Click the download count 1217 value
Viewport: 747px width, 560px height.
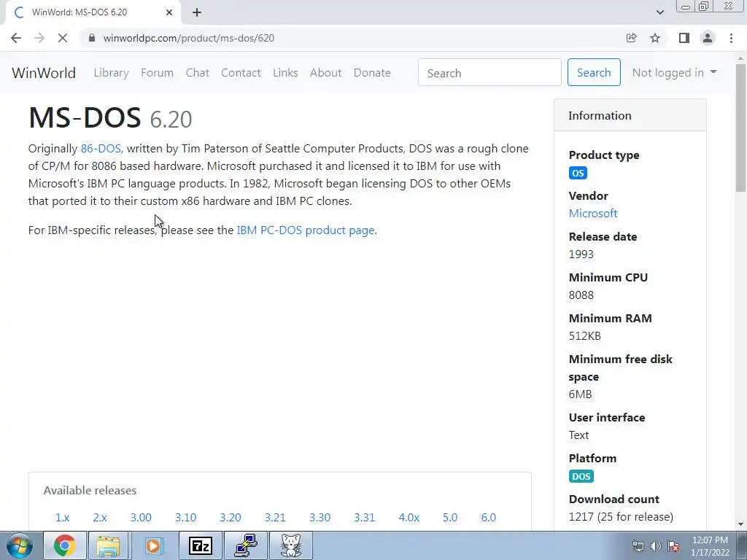point(621,517)
